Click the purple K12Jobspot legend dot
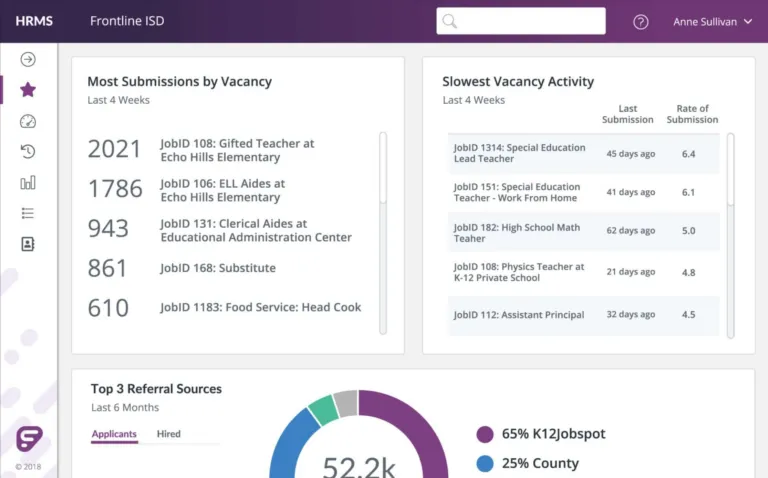 click(x=485, y=434)
